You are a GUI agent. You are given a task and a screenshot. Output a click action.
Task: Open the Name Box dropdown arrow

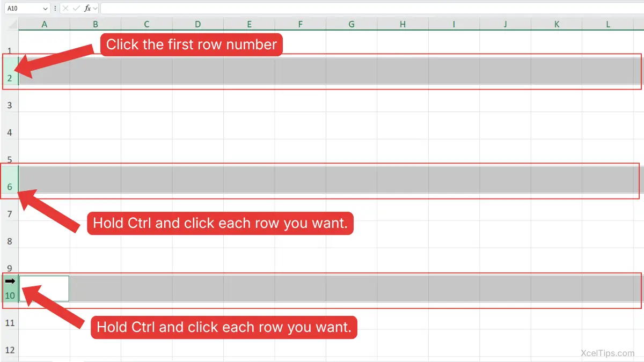pyautogui.click(x=45, y=9)
